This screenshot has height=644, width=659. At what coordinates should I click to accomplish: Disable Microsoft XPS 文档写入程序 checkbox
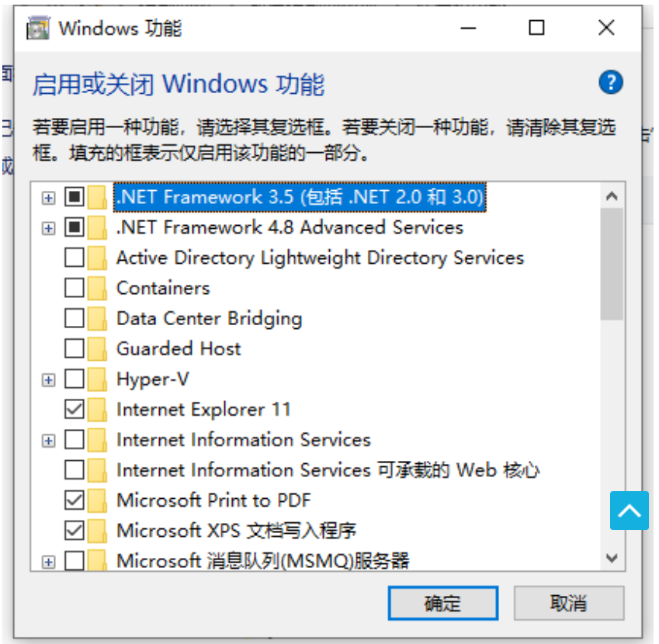[75, 531]
